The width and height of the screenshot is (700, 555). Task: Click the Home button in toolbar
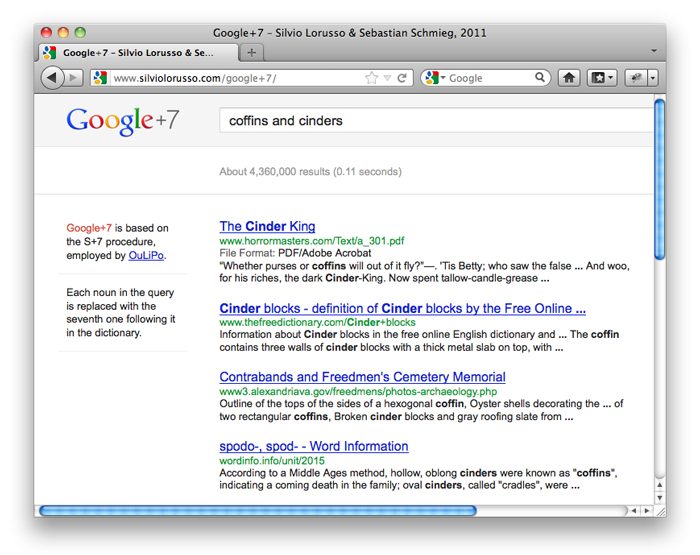click(568, 78)
